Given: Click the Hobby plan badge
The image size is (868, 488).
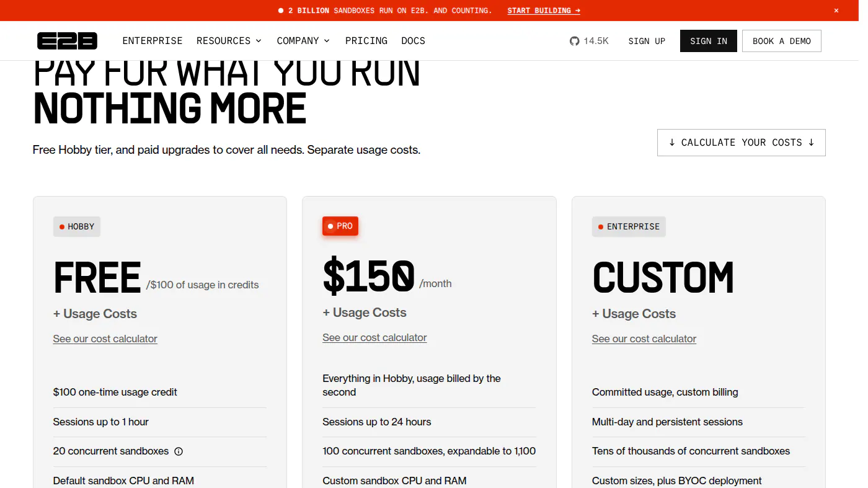Looking at the screenshot, I should click(x=77, y=226).
